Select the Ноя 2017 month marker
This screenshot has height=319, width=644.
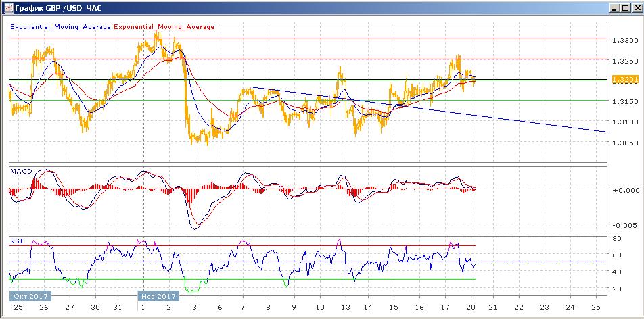[158, 296]
